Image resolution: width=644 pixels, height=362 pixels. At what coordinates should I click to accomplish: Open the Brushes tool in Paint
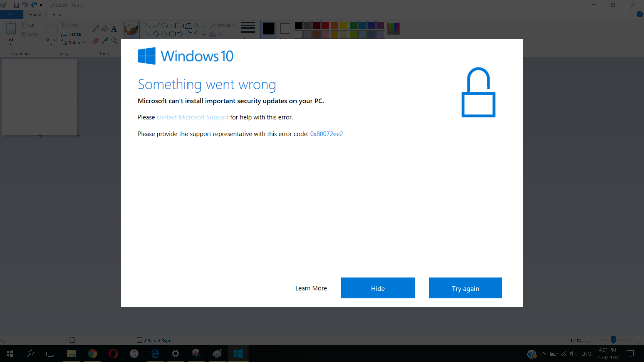131,28
